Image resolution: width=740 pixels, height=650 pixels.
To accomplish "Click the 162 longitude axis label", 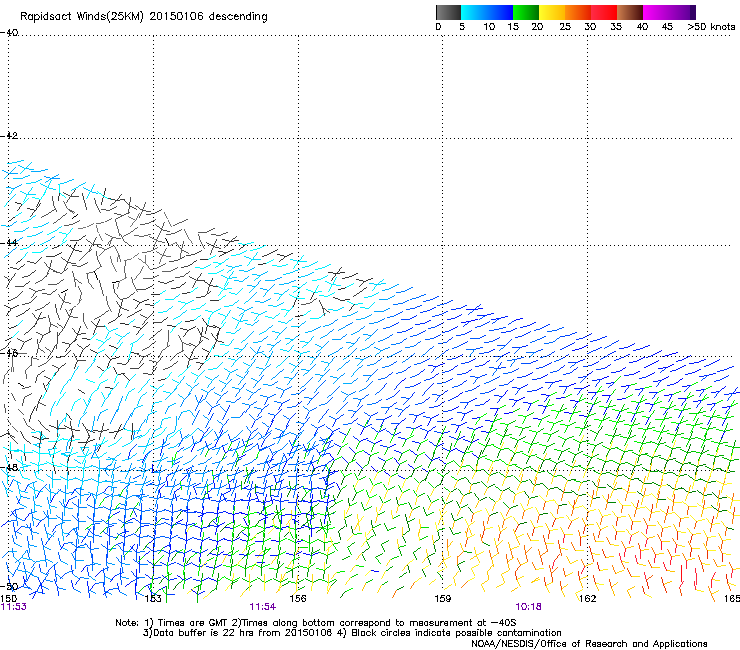I will pos(588,599).
